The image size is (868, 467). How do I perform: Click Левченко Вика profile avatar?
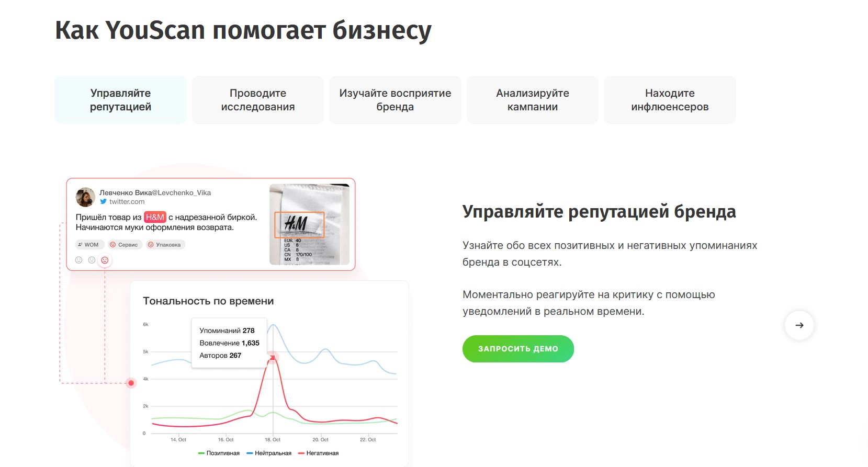click(x=85, y=197)
